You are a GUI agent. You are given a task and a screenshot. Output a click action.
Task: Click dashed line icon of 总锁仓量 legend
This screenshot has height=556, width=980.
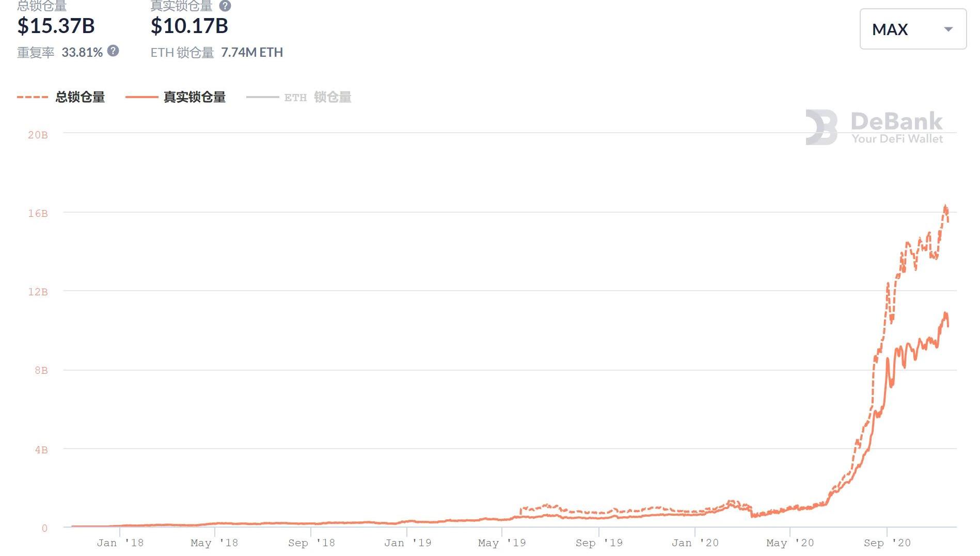(32, 97)
